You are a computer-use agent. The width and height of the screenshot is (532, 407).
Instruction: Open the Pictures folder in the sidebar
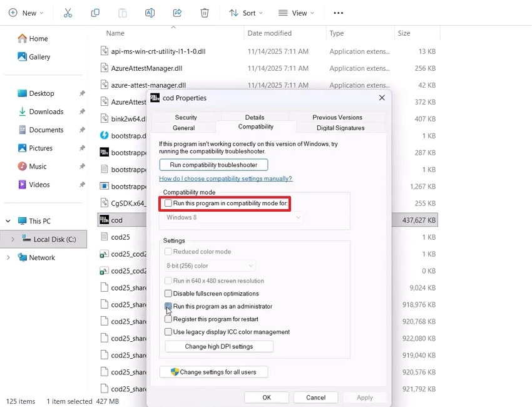click(41, 147)
